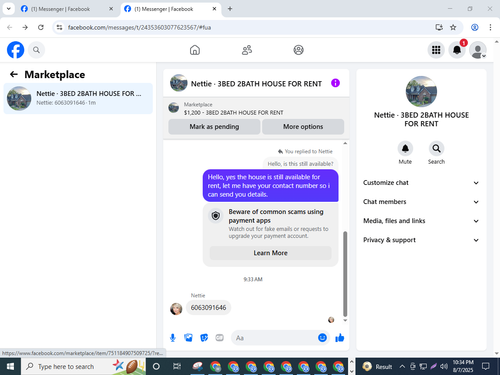Open a new browser tab

pyautogui.click(x=230, y=9)
